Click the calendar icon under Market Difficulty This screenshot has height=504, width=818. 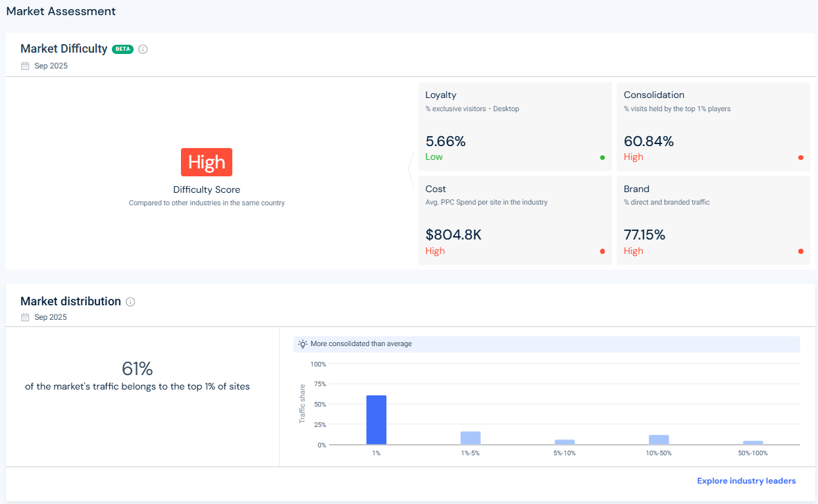click(25, 66)
